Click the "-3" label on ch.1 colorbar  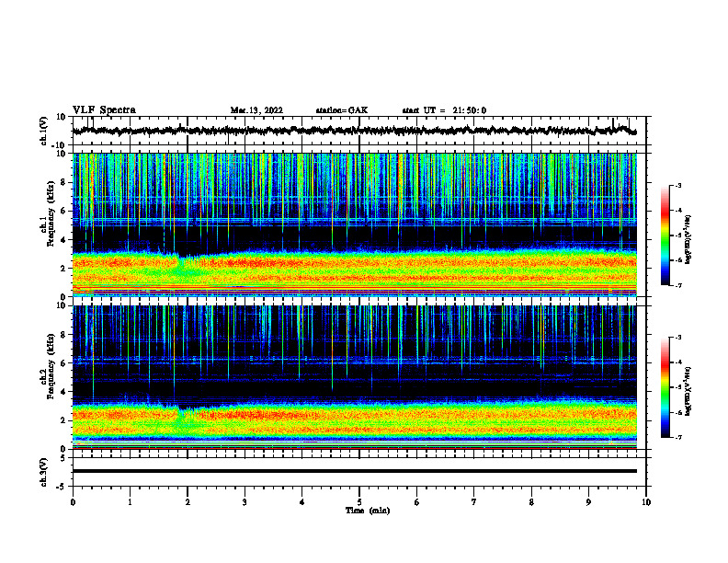(x=677, y=185)
